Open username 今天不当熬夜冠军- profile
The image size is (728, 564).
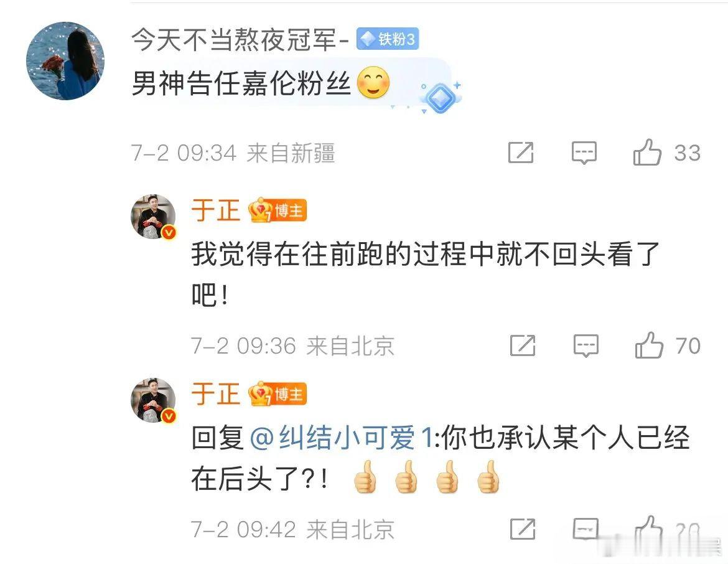pos(240,39)
